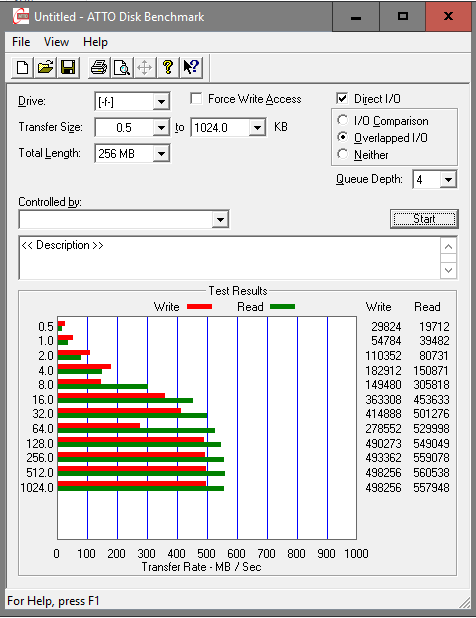Open the Total Length 256 MB dropdown
The width and height of the screenshot is (476, 618).
click(x=161, y=154)
